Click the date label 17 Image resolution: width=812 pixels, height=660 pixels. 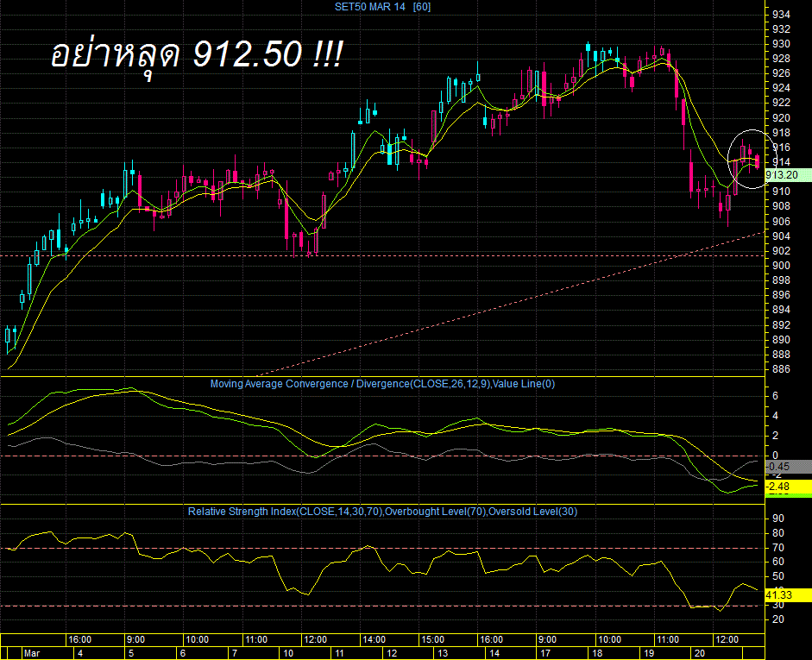545,653
